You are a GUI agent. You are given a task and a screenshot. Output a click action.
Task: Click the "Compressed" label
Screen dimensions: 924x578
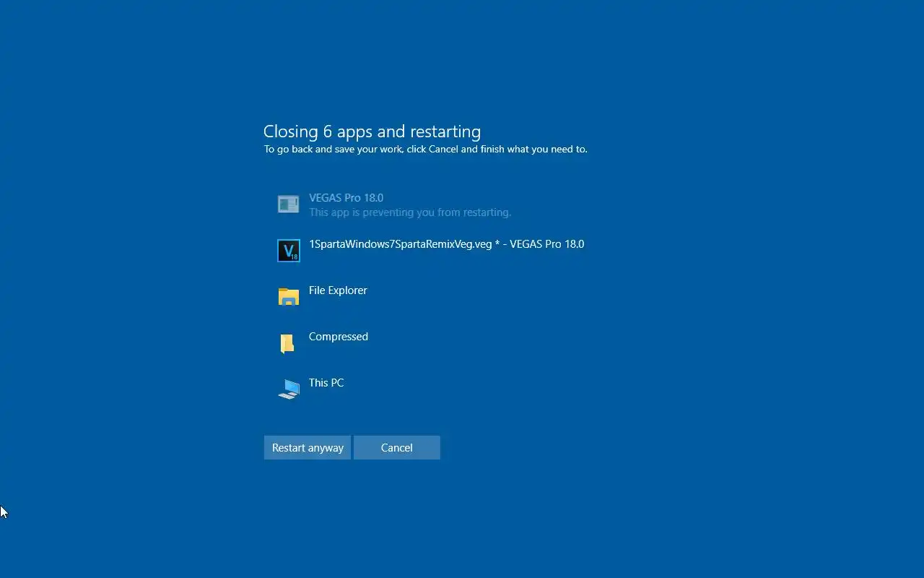[x=339, y=337]
